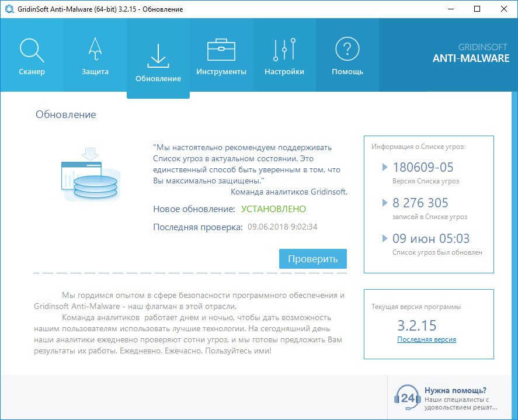
Task: Switch to the Инструменты tab label
Action: coord(221,72)
